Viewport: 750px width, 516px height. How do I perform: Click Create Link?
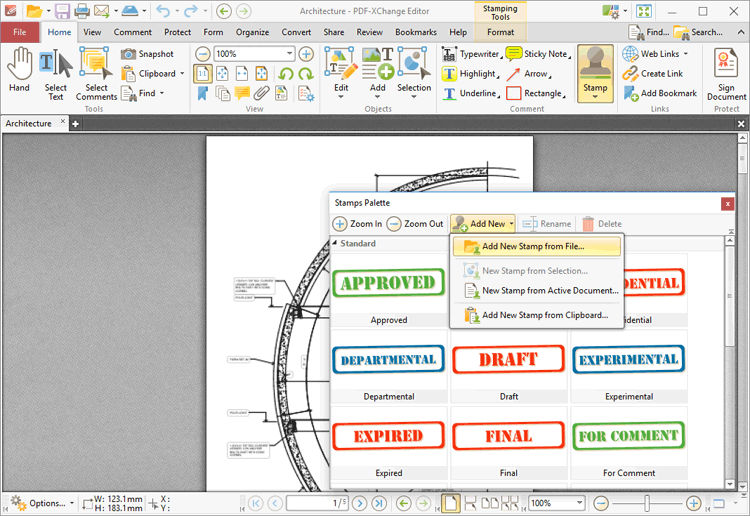(652, 74)
